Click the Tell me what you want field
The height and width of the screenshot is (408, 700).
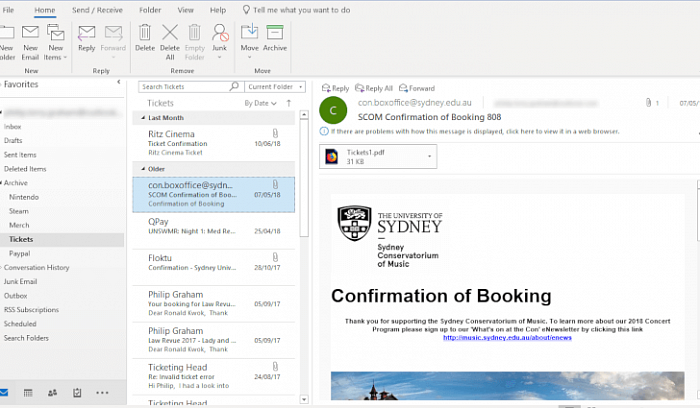(x=302, y=10)
